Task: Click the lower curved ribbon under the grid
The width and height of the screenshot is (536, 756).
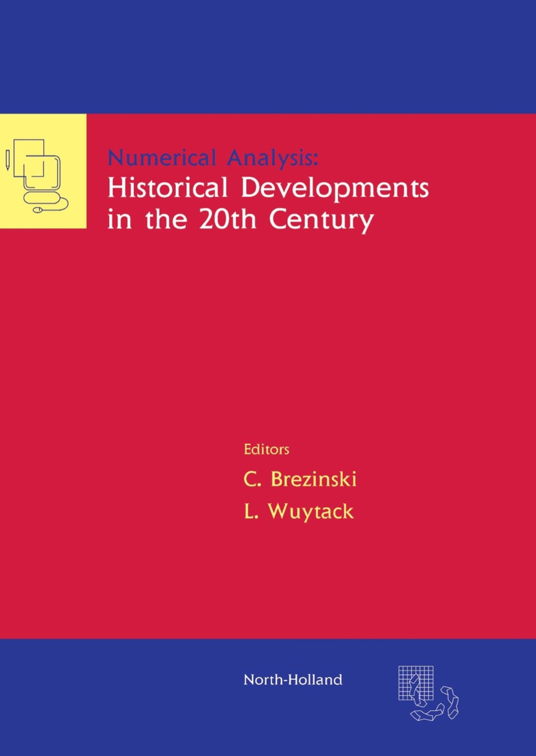Action: pyautogui.click(x=425, y=714)
